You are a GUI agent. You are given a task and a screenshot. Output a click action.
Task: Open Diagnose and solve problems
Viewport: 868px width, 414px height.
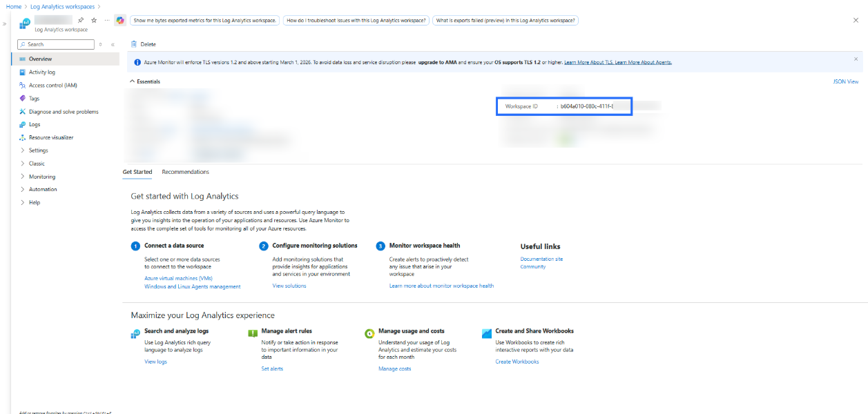65,112
